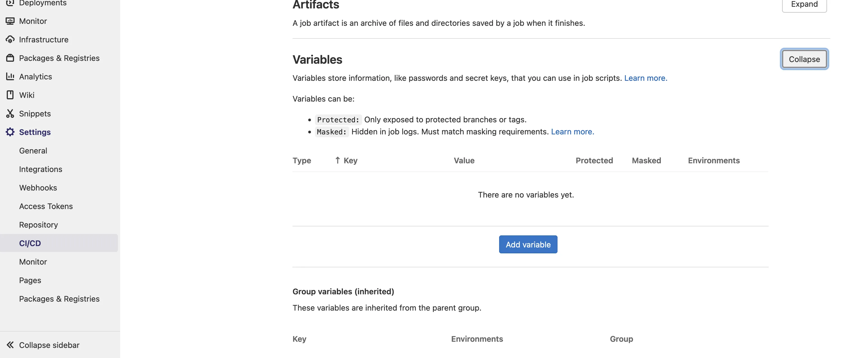This screenshot has width=868, height=358.
Task: Open Pages settings in sidebar
Action: tap(30, 280)
